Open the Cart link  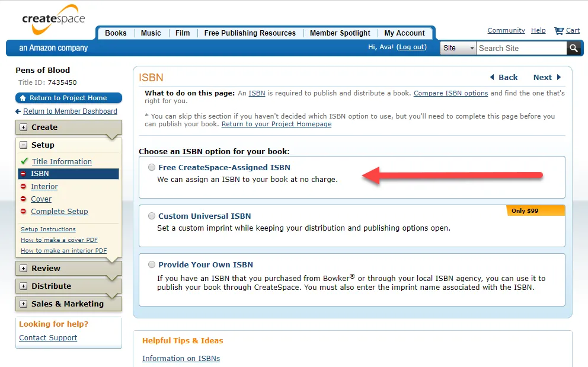click(573, 30)
